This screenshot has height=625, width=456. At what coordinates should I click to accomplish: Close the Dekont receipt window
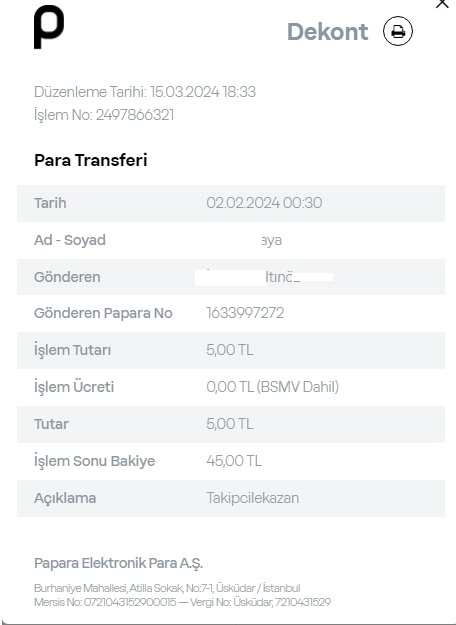(x=442, y=3)
